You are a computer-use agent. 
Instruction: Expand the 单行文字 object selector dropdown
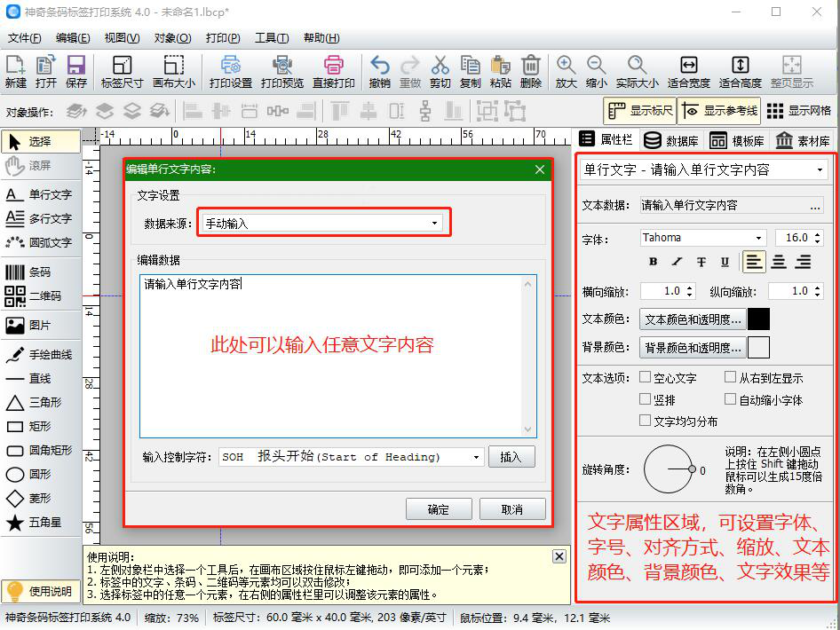point(704,170)
